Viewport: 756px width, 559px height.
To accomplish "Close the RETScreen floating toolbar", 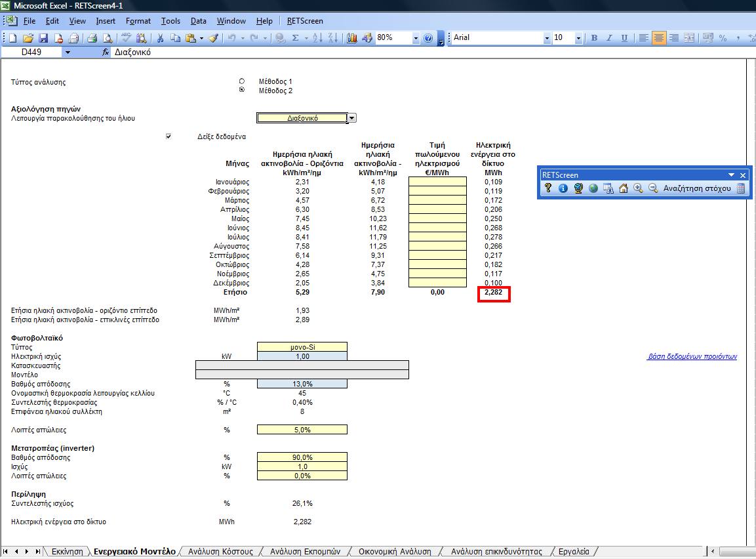I will [x=743, y=175].
